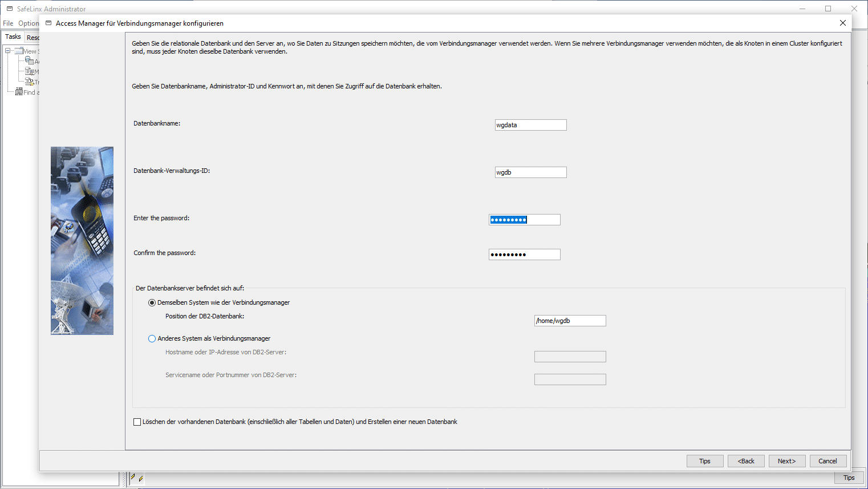Click the Find tree node icon
Viewport: 868px width, 489px height.
pos(19,92)
